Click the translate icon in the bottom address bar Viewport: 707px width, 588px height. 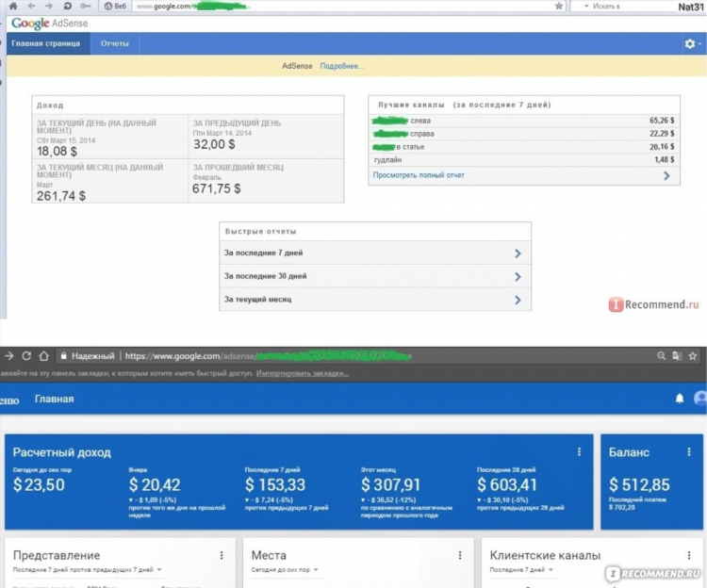(x=677, y=356)
